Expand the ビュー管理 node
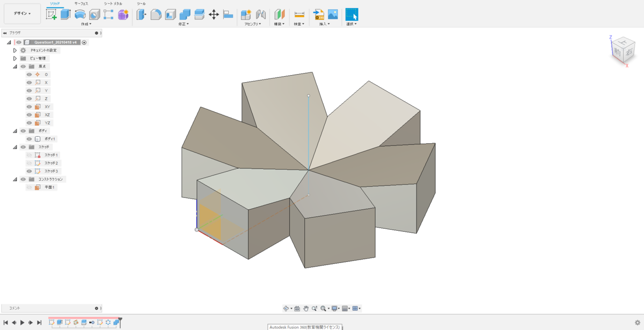This screenshot has height=330, width=644. pos(15,58)
